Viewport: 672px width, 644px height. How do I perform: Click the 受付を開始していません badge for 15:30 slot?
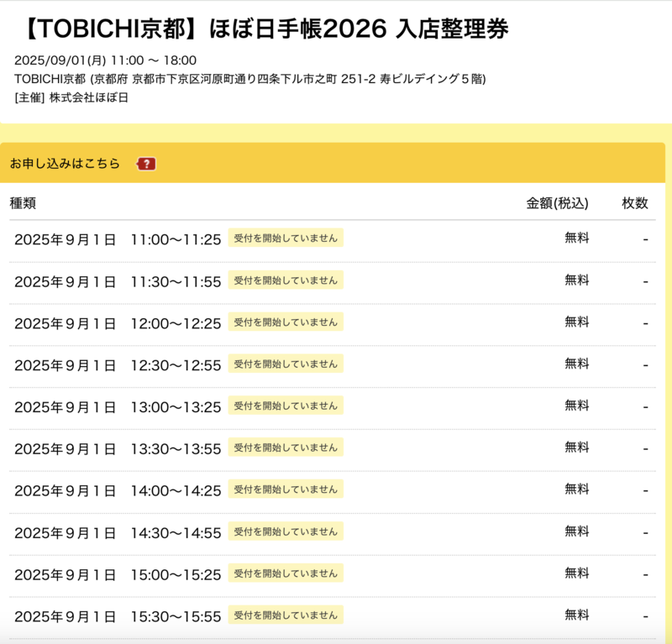[286, 615]
